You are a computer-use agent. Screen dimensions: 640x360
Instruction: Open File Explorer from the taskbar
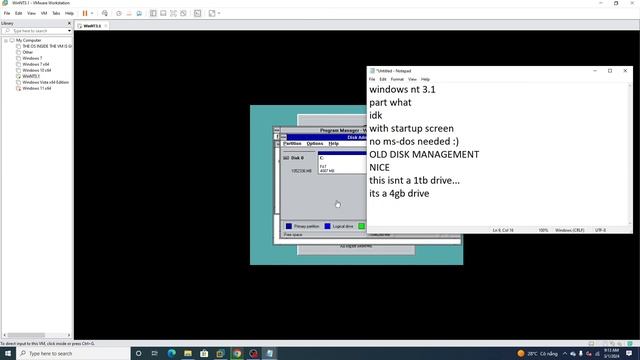(x=188, y=353)
